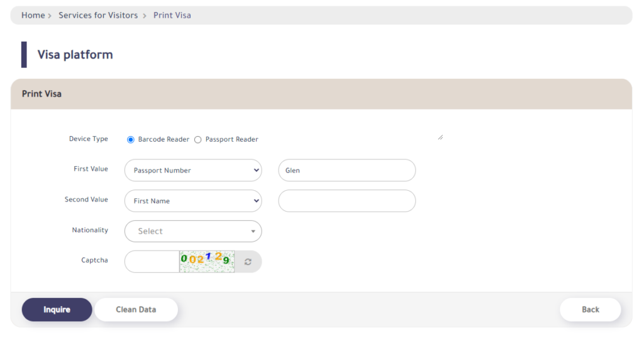Click the Back button
Image resolution: width=644 pixels, height=340 pixels.
click(x=590, y=310)
